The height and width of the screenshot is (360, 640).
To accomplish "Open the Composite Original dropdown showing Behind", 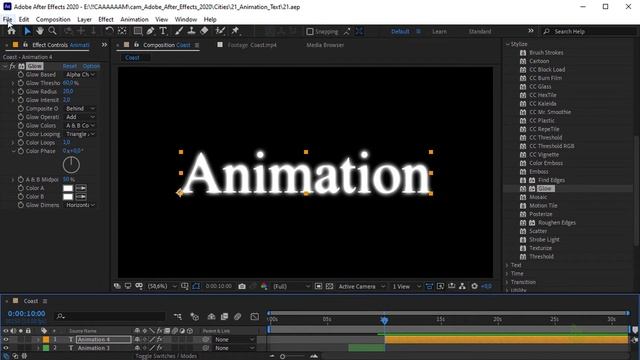I will point(80,109).
